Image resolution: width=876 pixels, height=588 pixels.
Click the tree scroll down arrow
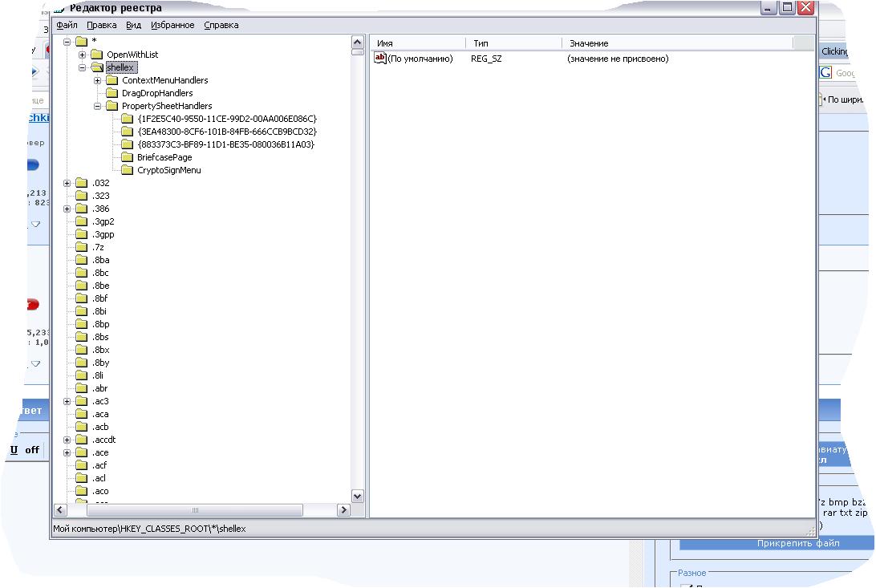(x=358, y=496)
